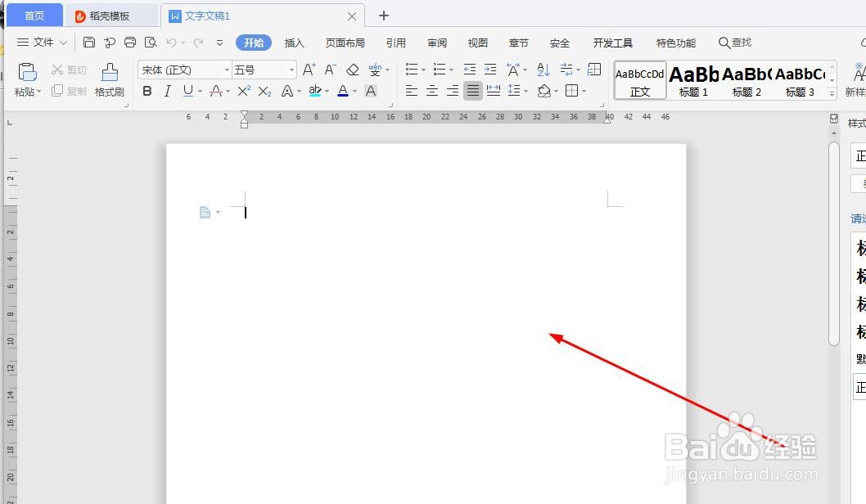Center align text
The image size is (866, 504).
click(x=432, y=91)
